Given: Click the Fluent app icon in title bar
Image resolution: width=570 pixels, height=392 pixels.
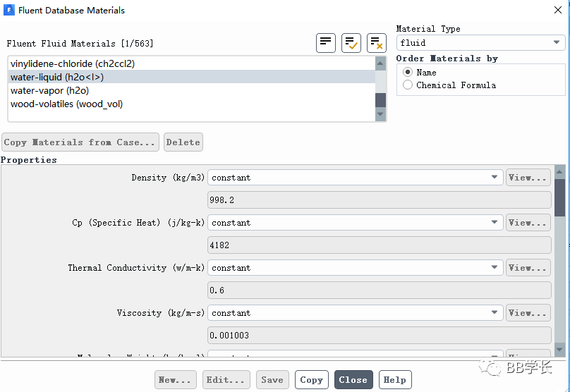Looking at the screenshot, I should click(8, 10).
